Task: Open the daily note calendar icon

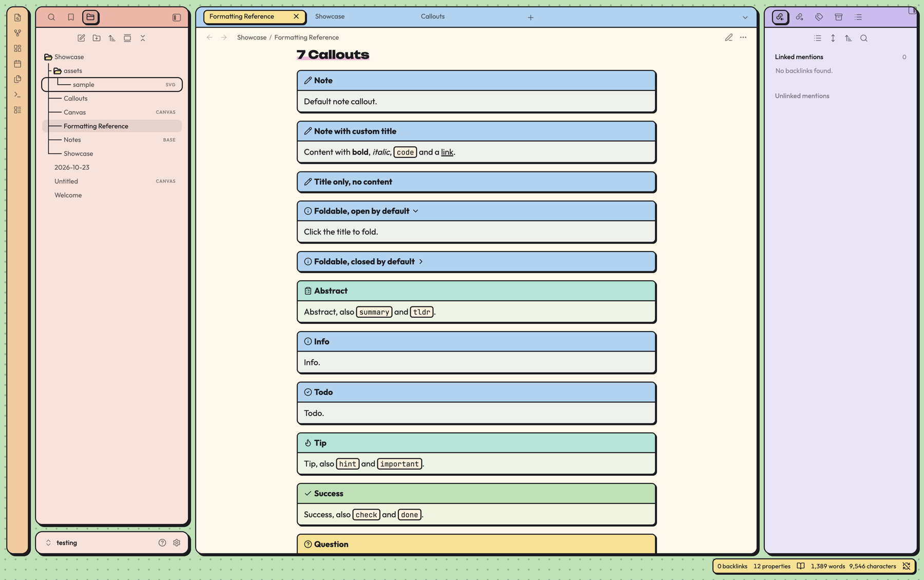Action: [17, 64]
